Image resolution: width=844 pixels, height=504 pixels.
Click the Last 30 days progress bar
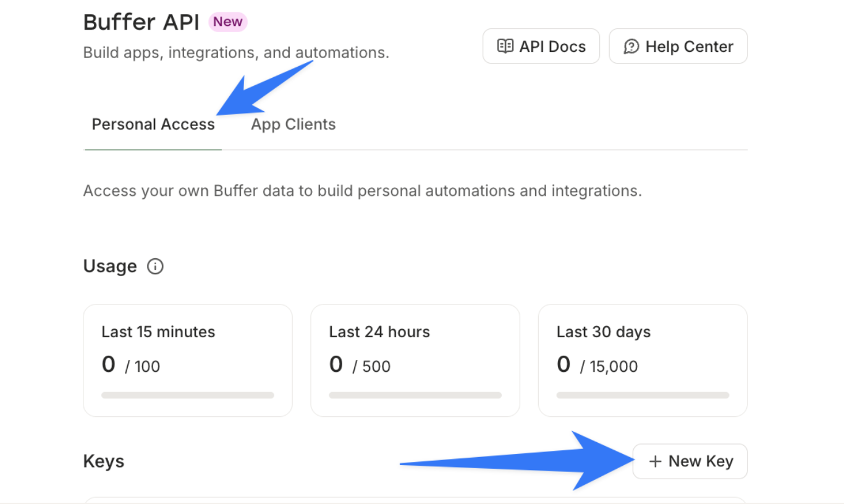point(643,395)
